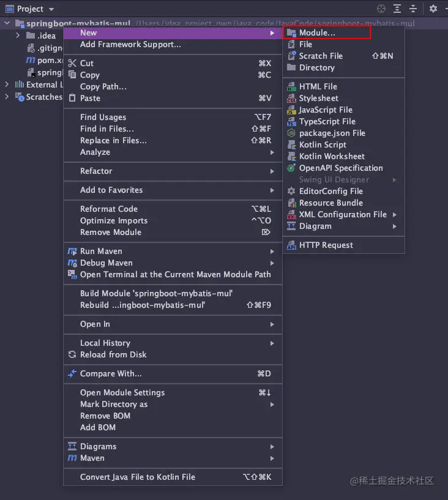Select Reformat Code
The height and width of the screenshot is (500, 448).
pos(173,209)
